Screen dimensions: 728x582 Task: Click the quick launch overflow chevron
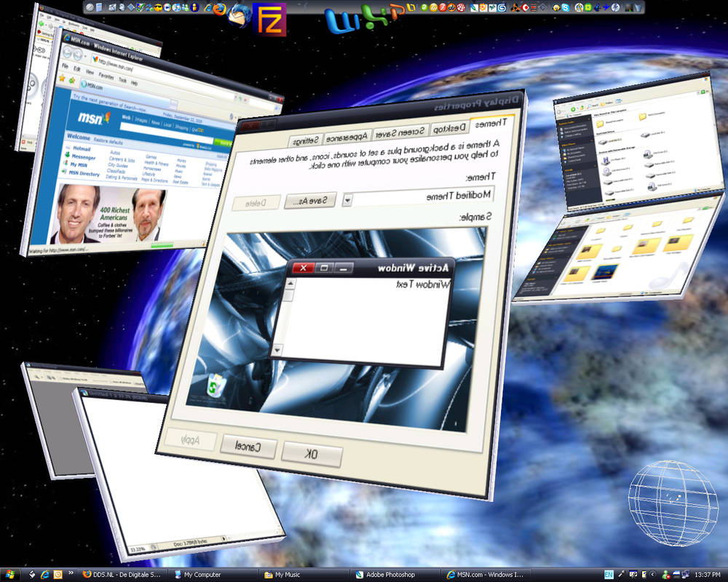[x=71, y=573]
